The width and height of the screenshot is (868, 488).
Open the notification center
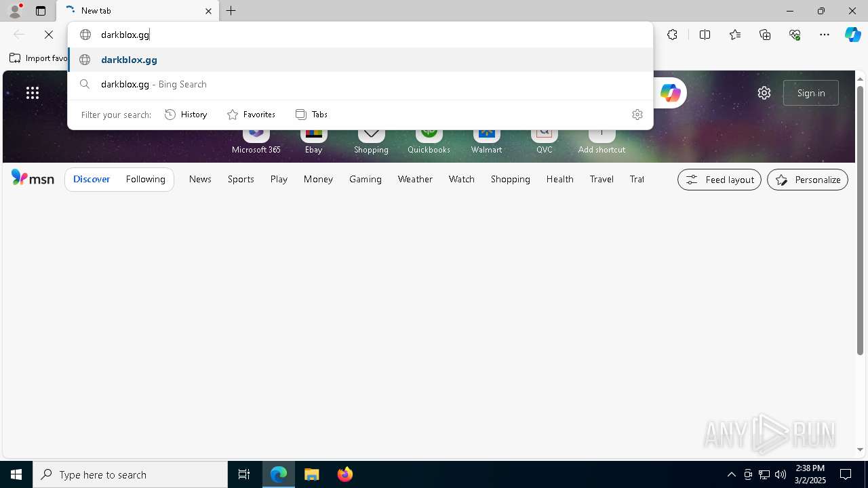click(x=846, y=474)
